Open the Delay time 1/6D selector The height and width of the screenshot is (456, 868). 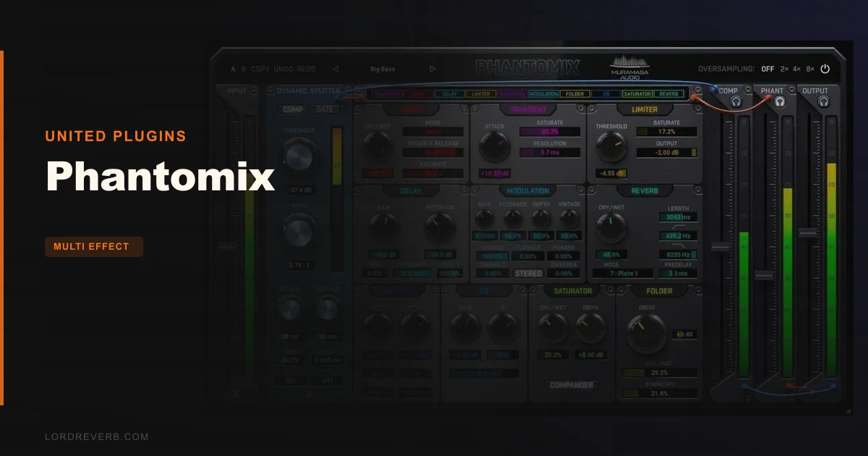pos(376,274)
